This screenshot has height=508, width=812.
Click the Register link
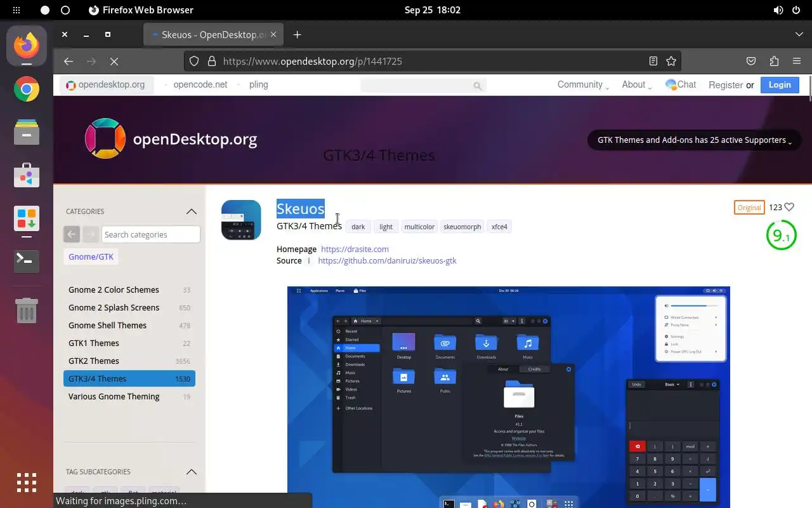[x=726, y=85]
